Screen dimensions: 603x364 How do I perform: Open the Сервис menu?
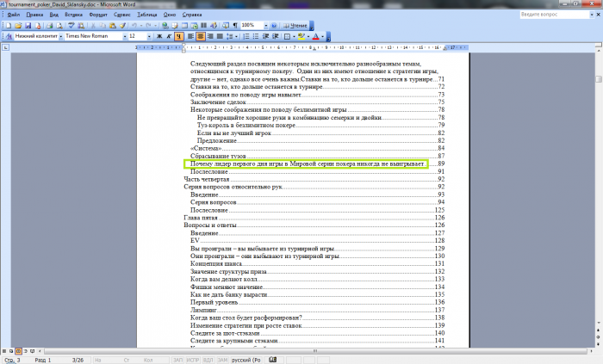click(x=122, y=15)
